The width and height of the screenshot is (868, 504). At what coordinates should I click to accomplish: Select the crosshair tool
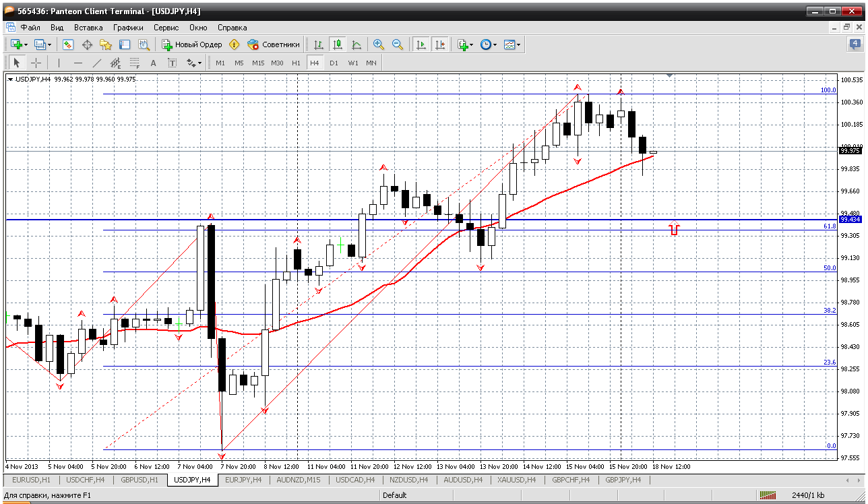(x=36, y=63)
